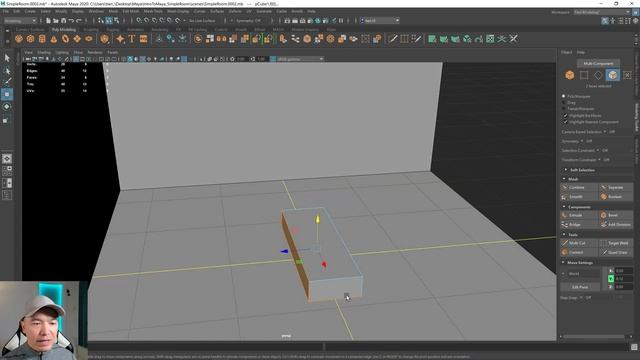Screen dimensions: 640x360
Task: Click the Edit Pivot button
Action: click(580, 287)
